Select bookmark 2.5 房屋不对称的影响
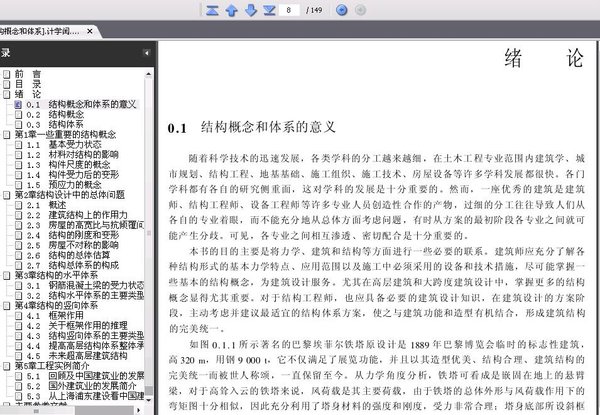Viewport: 600px width, 415px height. 72,245
